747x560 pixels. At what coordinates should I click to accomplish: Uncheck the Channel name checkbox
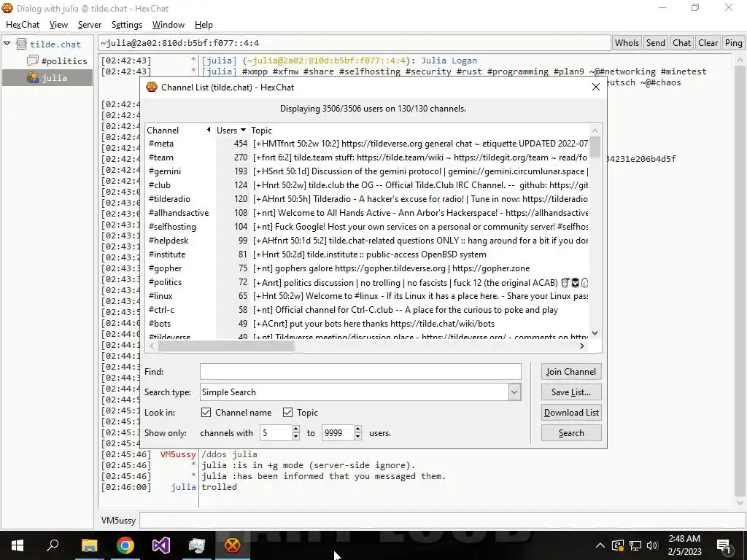(206, 413)
